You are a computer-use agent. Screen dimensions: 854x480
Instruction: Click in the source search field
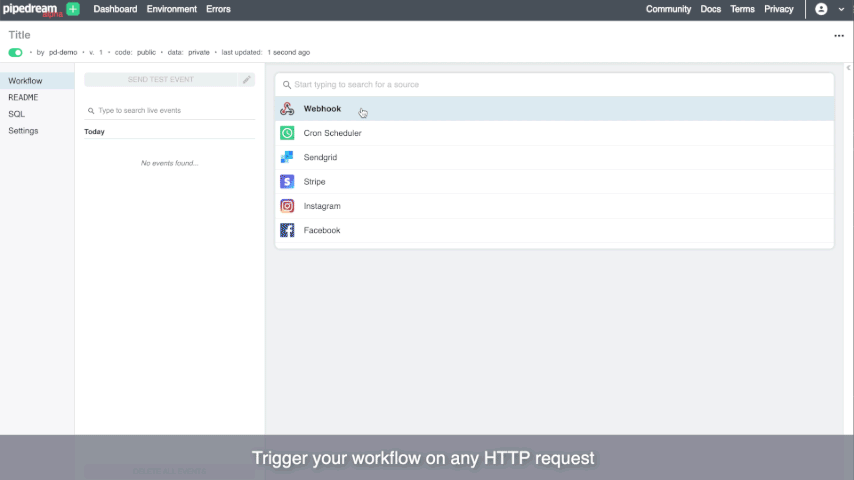point(554,84)
